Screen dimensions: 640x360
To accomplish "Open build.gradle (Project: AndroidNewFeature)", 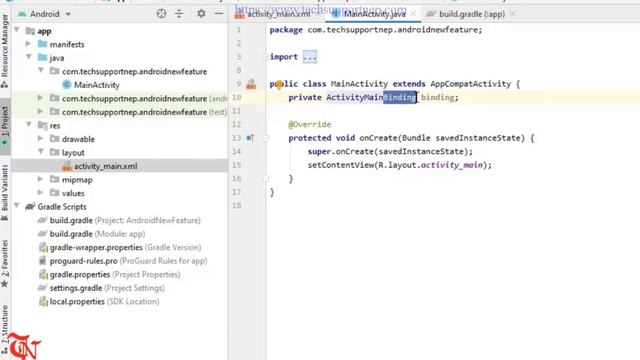I will coord(125,220).
